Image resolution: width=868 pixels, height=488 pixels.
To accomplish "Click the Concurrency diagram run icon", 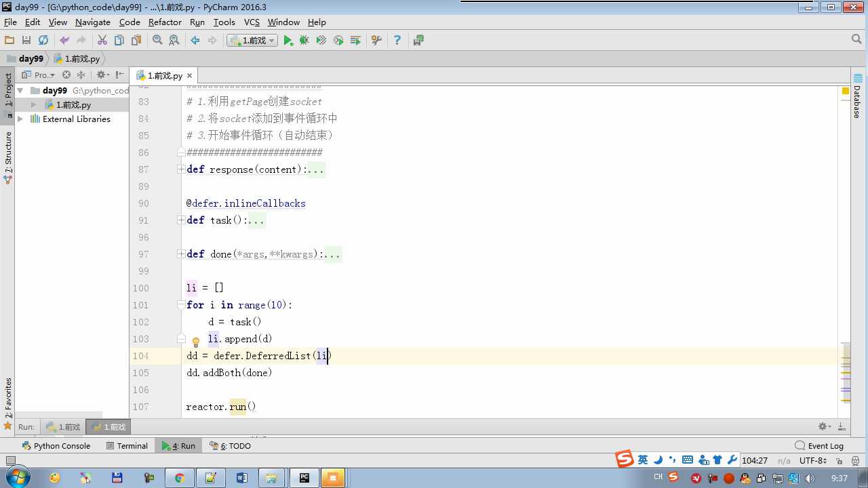I will pyautogui.click(x=355, y=41).
